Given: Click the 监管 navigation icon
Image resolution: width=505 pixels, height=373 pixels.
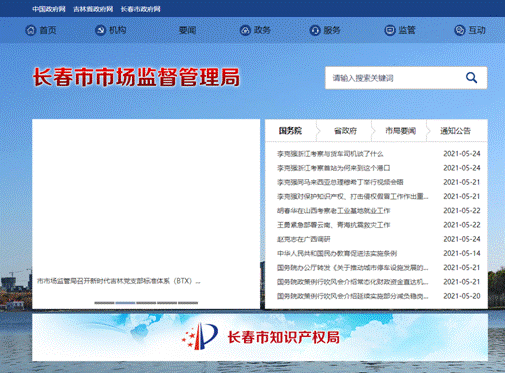Looking at the screenshot, I should (390, 30).
